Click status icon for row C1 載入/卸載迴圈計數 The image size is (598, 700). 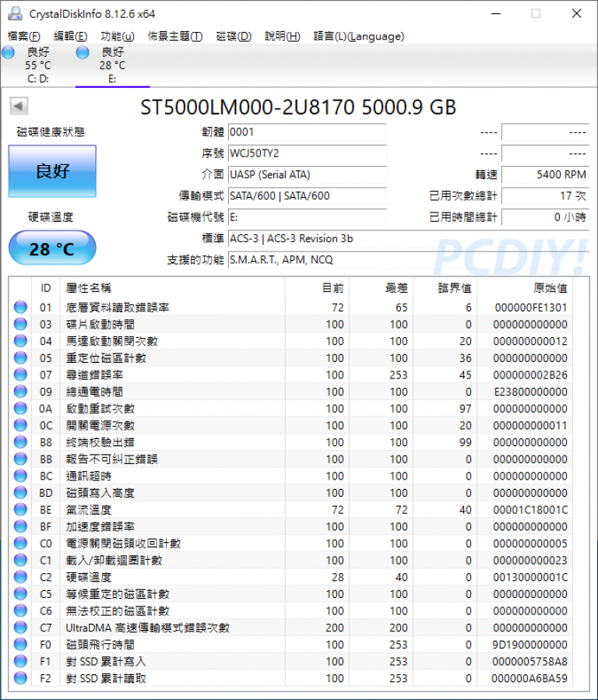pyautogui.click(x=20, y=560)
